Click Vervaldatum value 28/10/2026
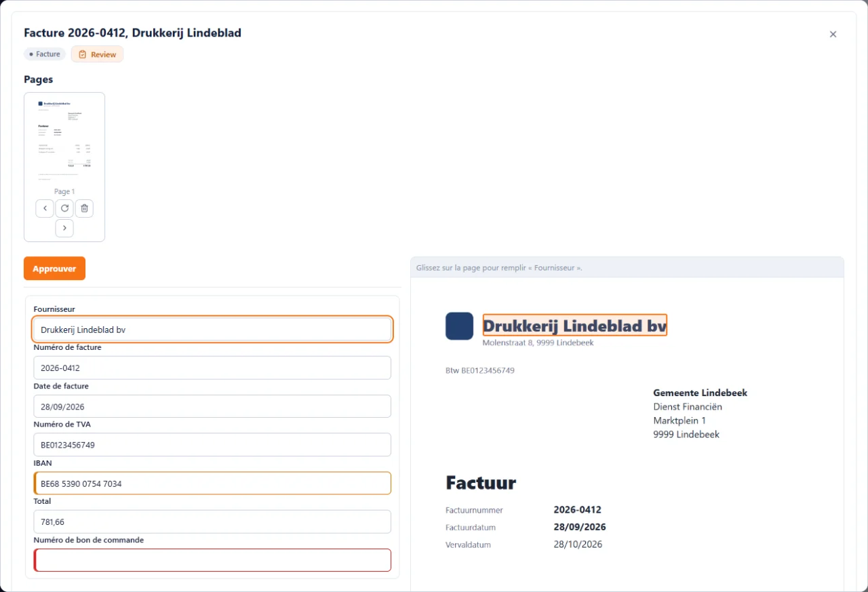This screenshot has height=592, width=868. click(578, 545)
